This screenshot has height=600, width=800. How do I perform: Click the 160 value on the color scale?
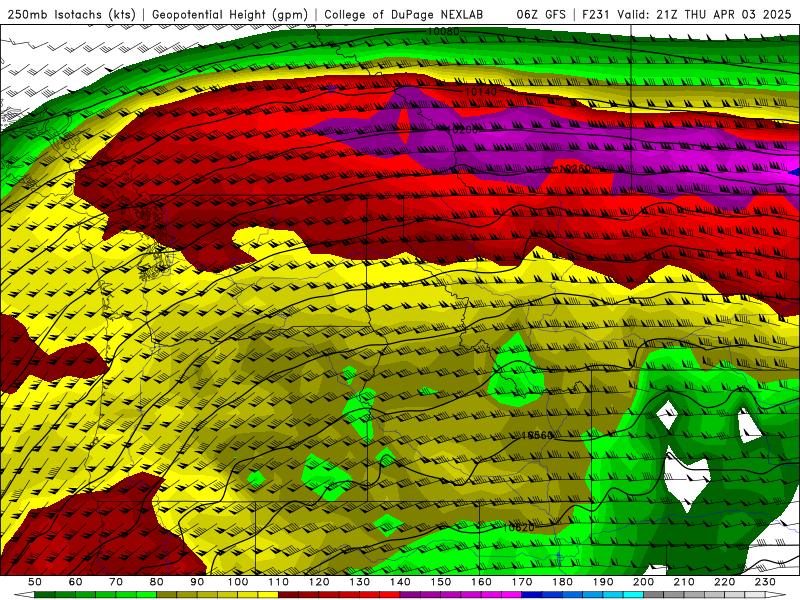coord(481,582)
